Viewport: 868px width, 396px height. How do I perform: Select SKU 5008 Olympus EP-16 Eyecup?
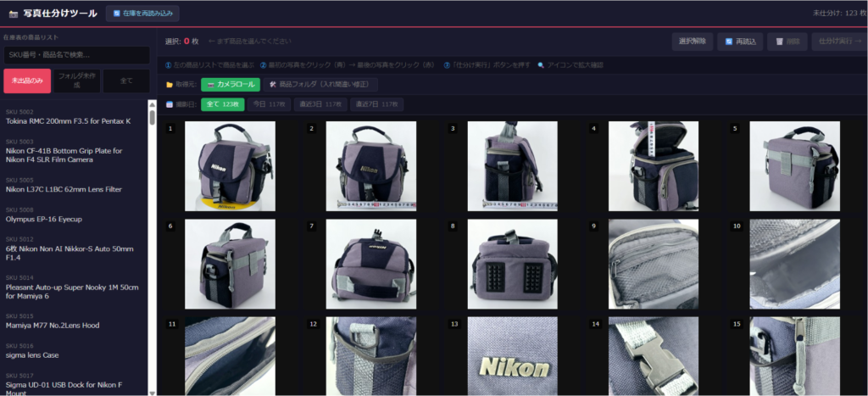(x=75, y=215)
